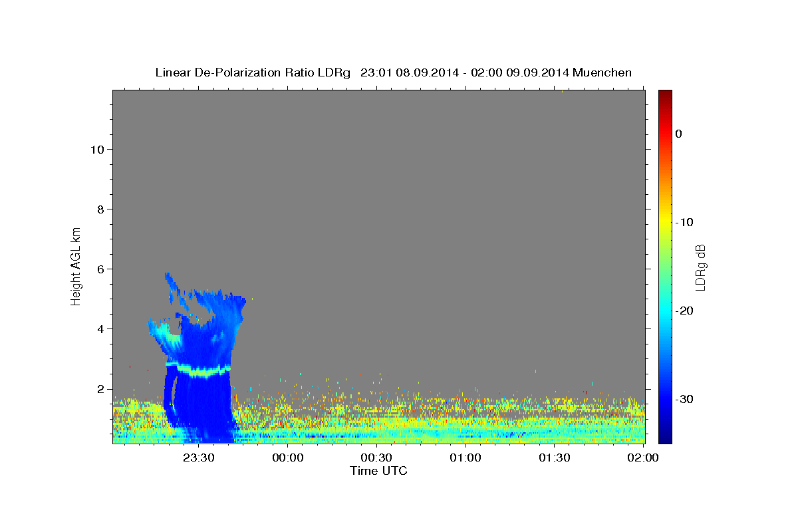Click the colorbar value label 0
This screenshot has width=798, height=532.
click(679, 134)
